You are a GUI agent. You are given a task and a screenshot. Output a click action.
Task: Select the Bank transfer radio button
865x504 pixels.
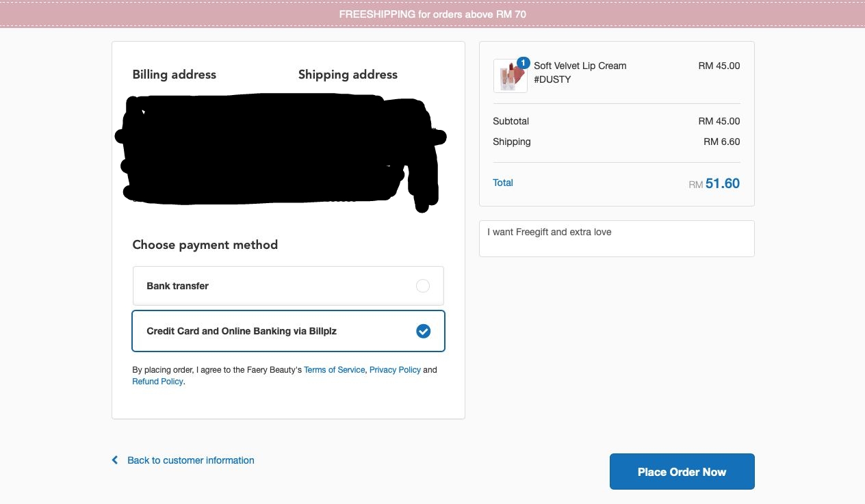click(x=423, y=286)
